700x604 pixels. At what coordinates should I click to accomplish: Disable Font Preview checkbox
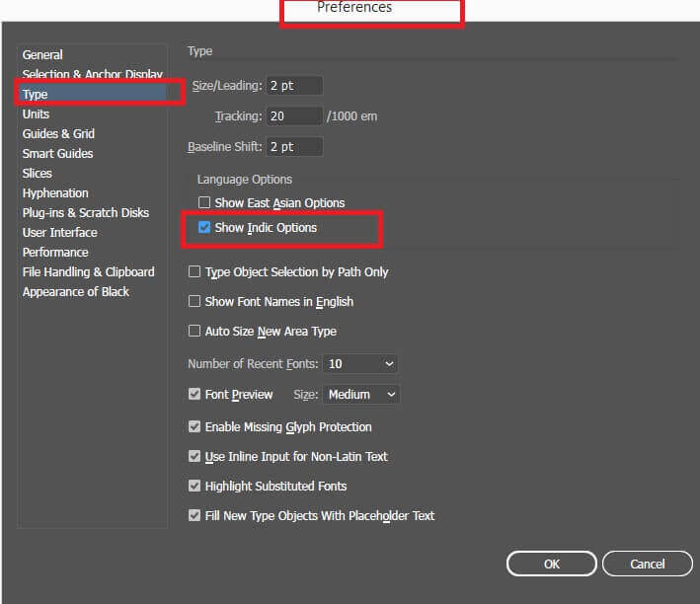[194, 394]
